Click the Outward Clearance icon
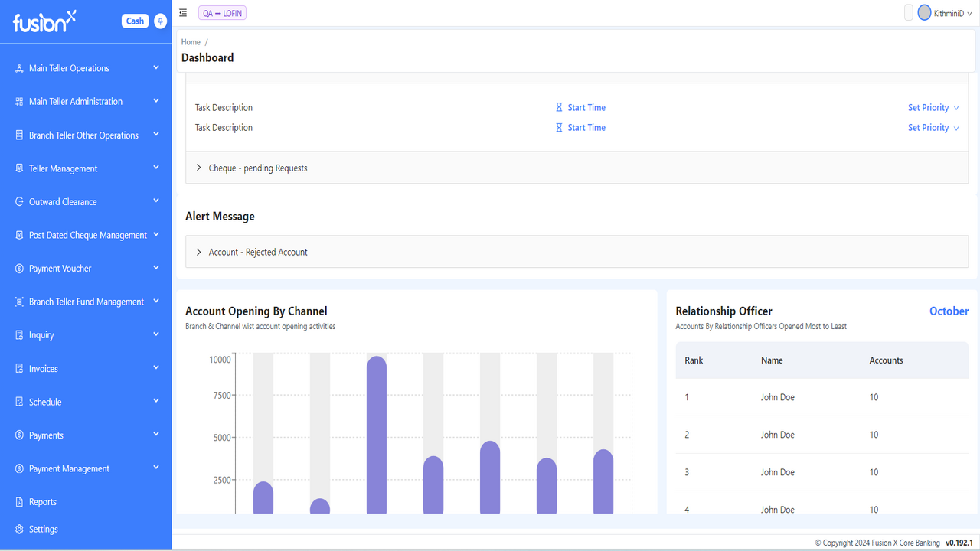This screenshot has height=551, width=980. pos(18,201)
